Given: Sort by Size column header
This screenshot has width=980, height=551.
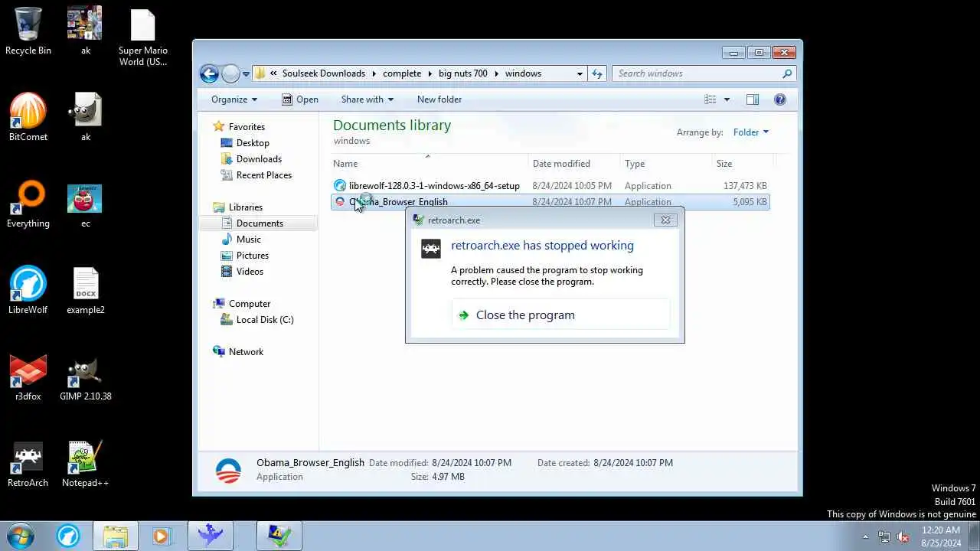Looking at the screenshot, I should click(743, 164).
